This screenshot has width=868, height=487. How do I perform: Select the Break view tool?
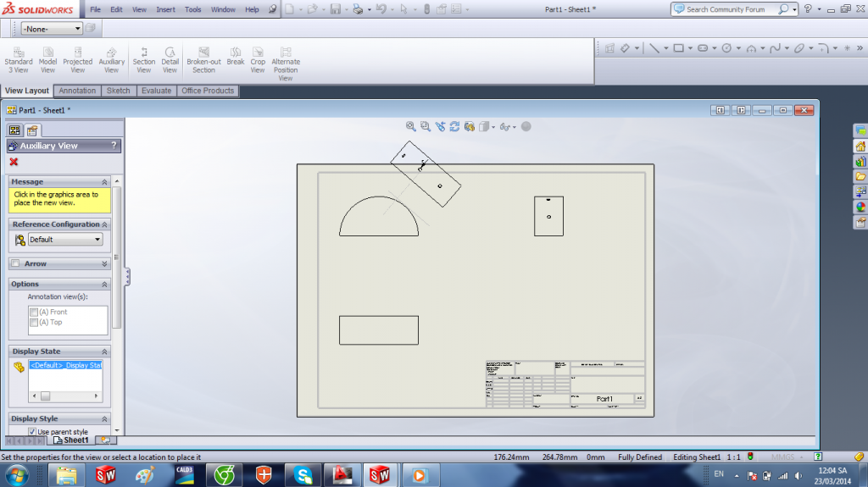point(236,57)
